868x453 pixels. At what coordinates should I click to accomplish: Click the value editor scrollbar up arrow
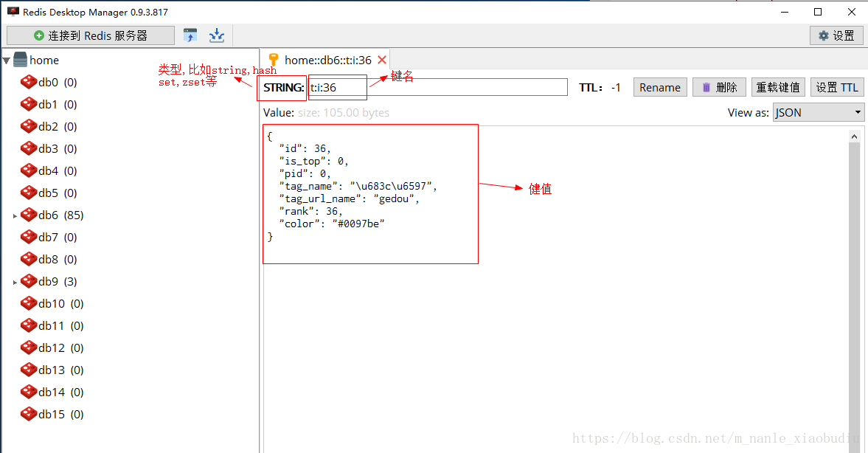[854, 136]
